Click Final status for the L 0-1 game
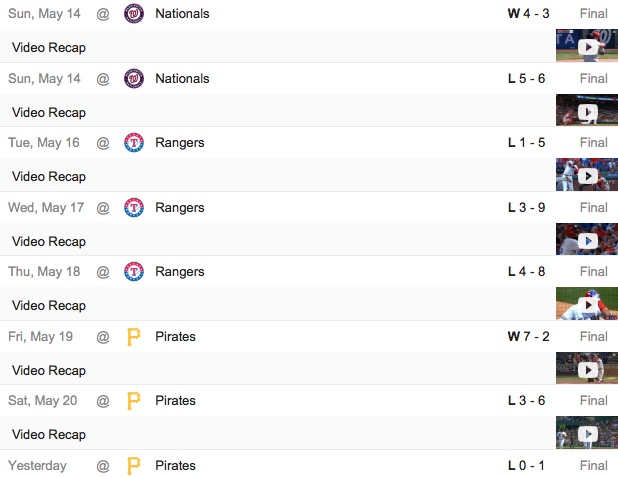618x477 pixels. 593,466
